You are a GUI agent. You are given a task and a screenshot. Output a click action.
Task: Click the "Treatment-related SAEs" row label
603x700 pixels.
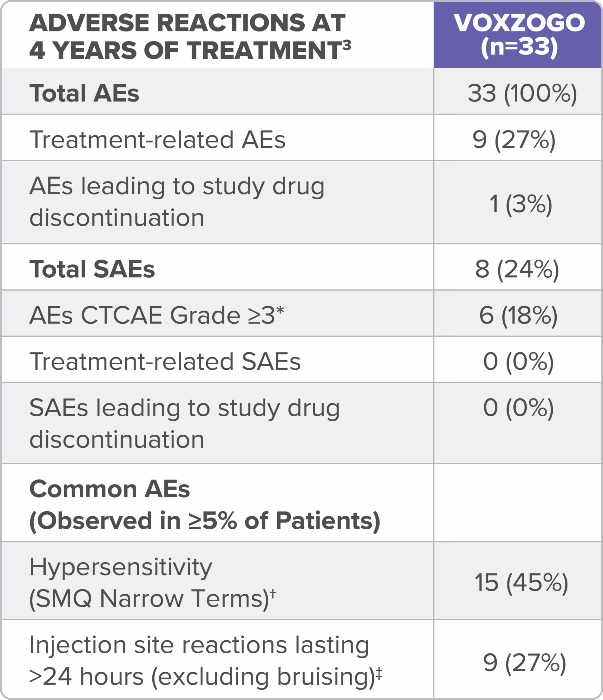click(165, 361)
